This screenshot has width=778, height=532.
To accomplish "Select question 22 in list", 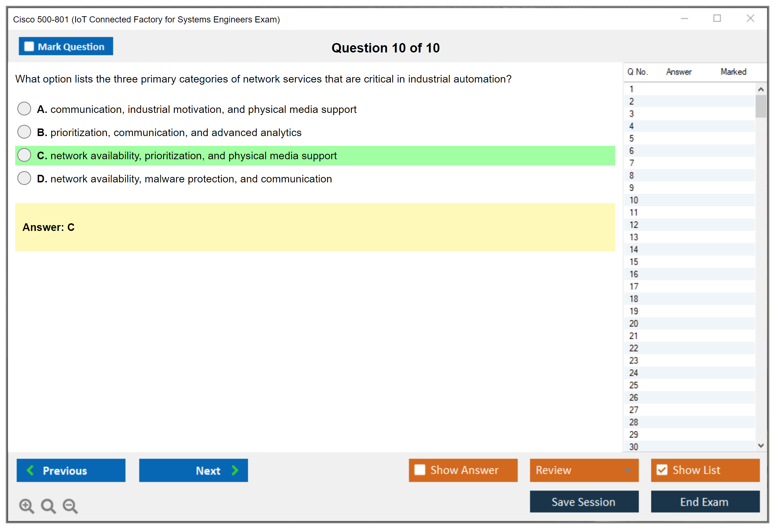I will coord(634,348).
